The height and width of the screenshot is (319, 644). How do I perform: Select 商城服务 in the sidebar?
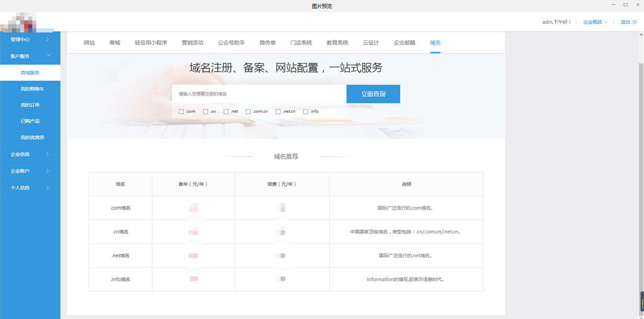(30, 73)
